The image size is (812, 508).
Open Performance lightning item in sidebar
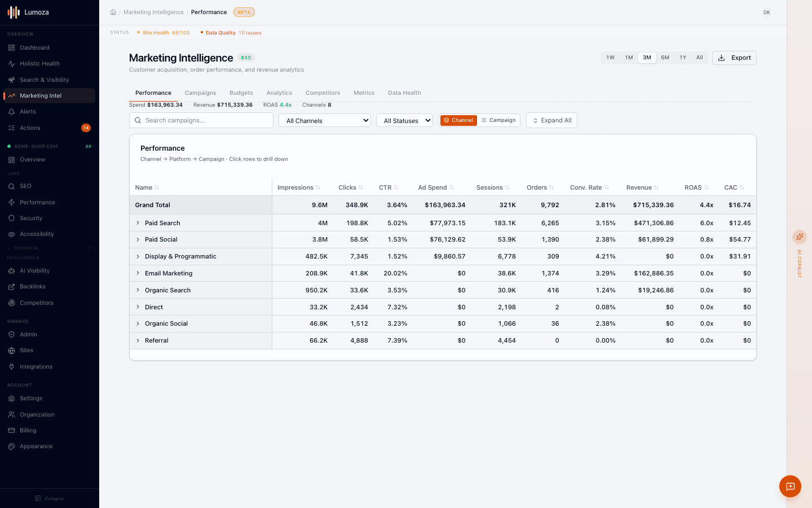pyautogui.click(x=49, y=202)
